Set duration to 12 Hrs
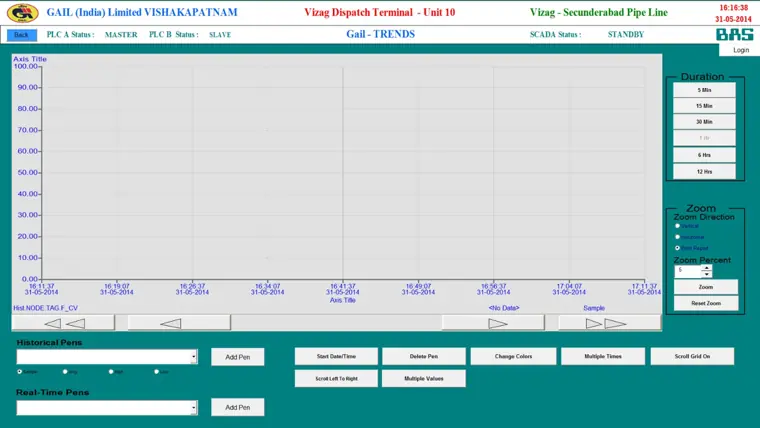 [704, 172]
